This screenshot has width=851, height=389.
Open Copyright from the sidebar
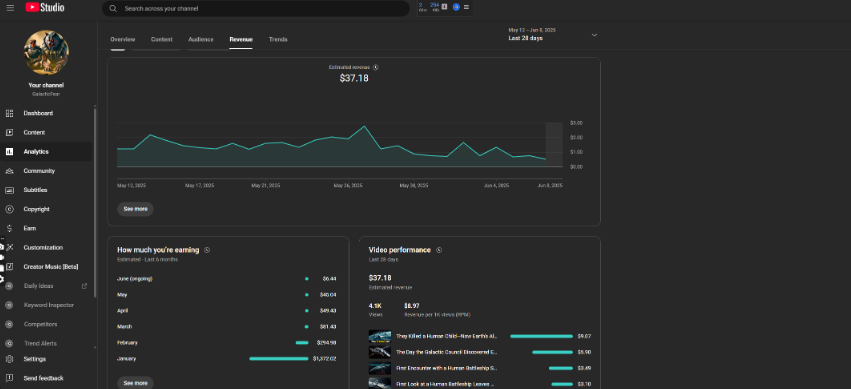tap(36, 209)
